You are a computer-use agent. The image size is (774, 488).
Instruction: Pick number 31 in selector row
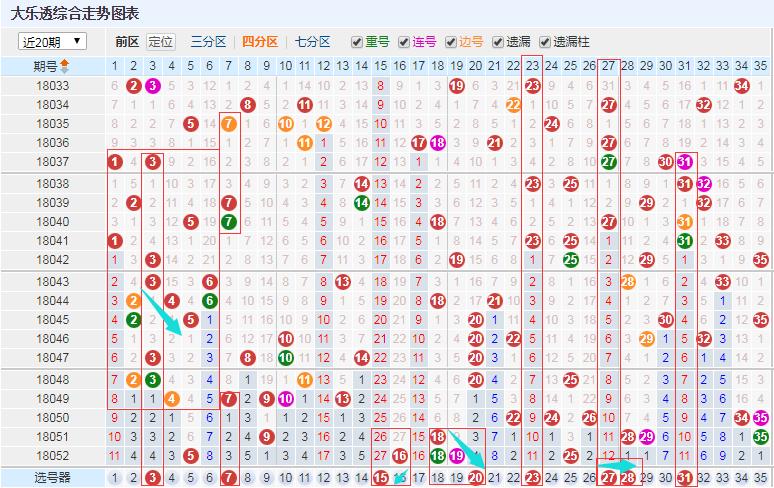click(x=685, y=478)
